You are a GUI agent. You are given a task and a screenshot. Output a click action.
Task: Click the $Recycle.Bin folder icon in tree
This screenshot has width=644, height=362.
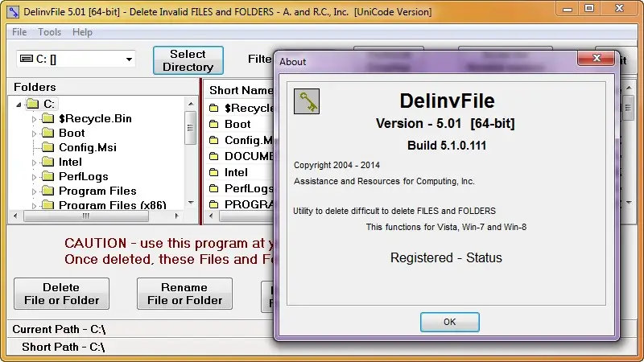48,118
